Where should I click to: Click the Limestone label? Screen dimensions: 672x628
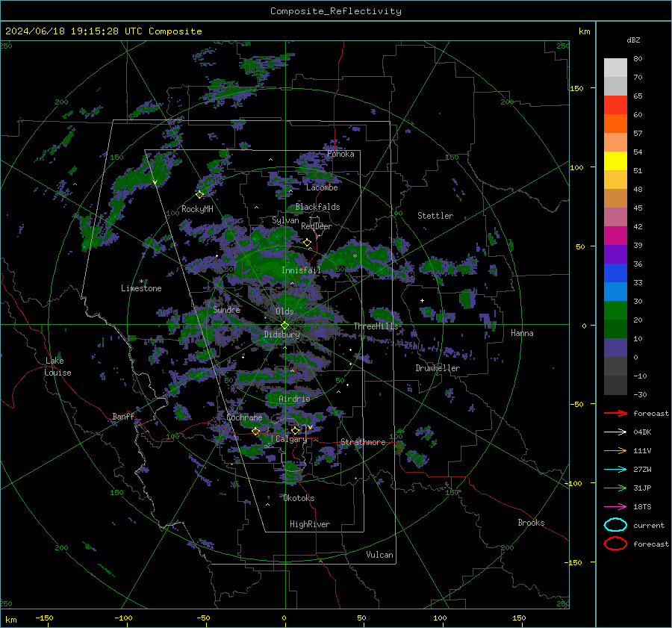[141, 288]
